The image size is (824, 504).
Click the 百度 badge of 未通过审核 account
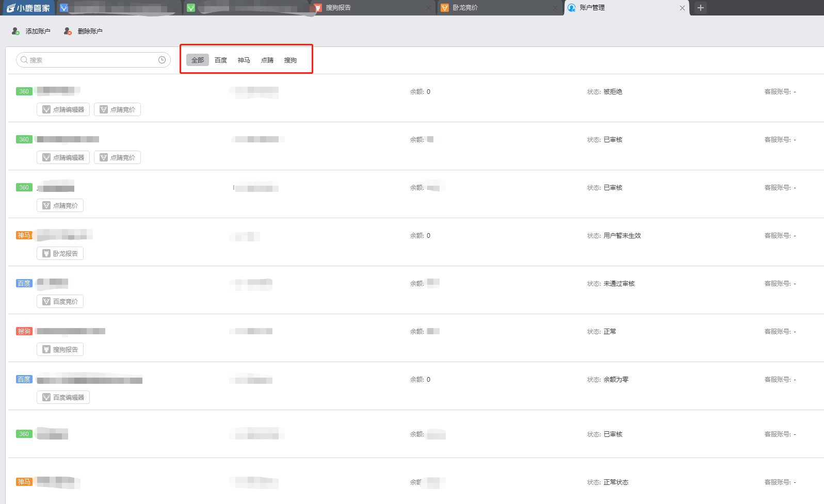pos(24,283)
